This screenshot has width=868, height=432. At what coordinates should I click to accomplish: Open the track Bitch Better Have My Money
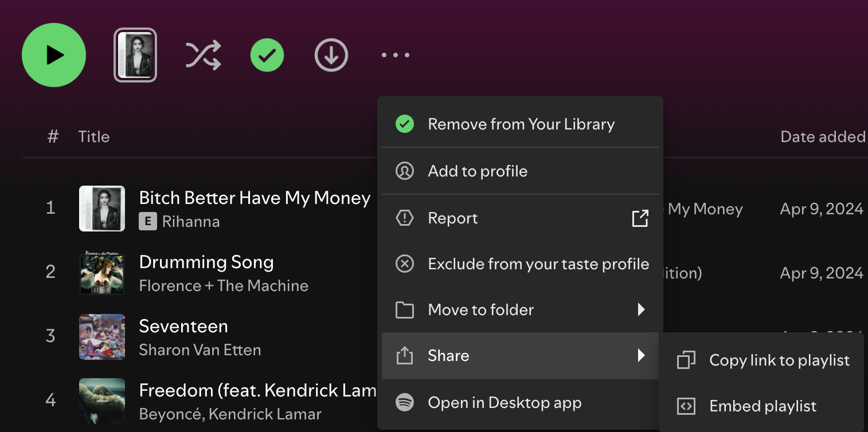[x=255, y=198]
